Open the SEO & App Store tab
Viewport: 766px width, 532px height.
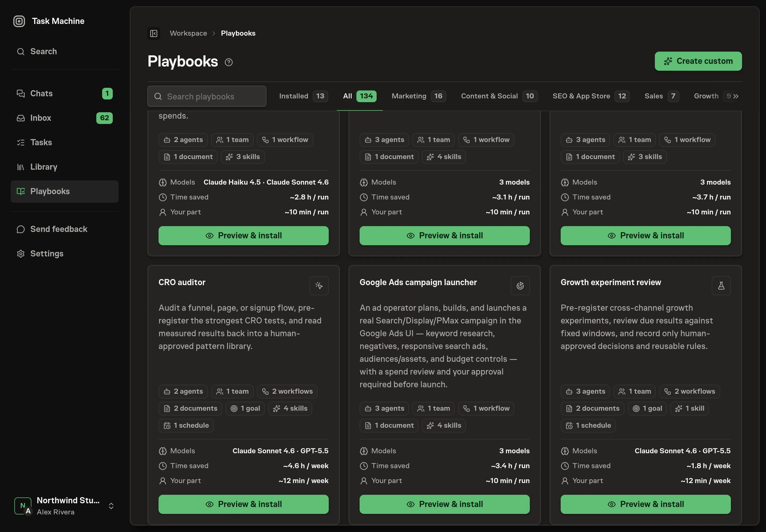tap(591, 96)
